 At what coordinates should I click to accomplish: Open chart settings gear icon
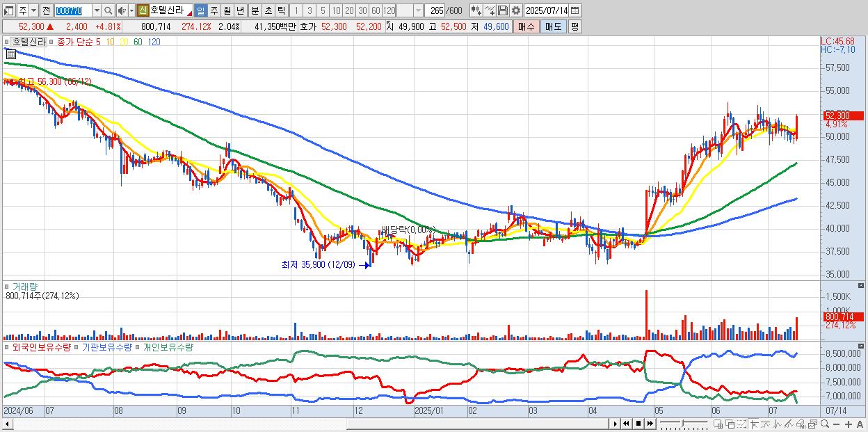pos(516,10)
